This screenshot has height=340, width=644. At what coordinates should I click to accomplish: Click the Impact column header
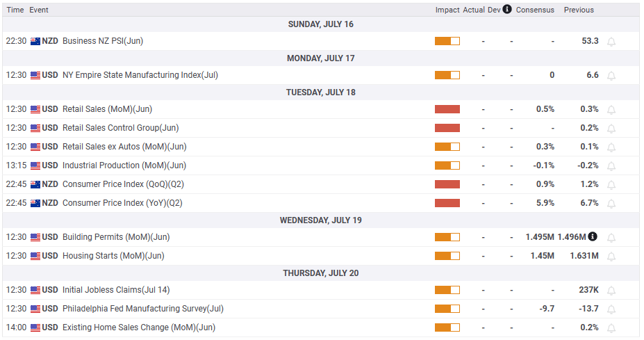[447, 10]
